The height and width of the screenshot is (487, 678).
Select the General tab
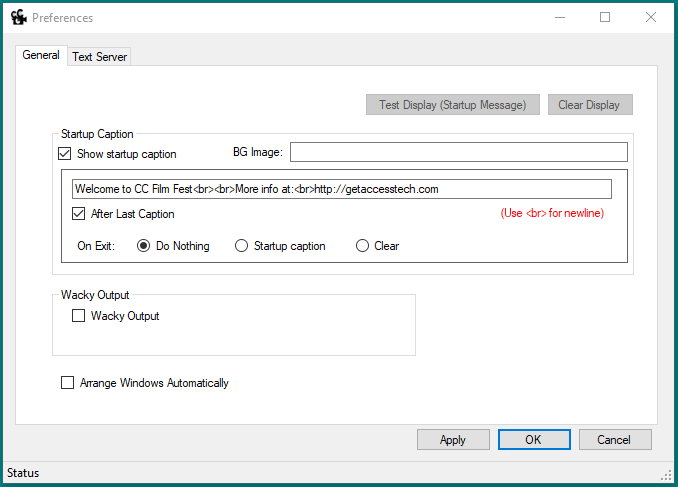pos(41,55)
